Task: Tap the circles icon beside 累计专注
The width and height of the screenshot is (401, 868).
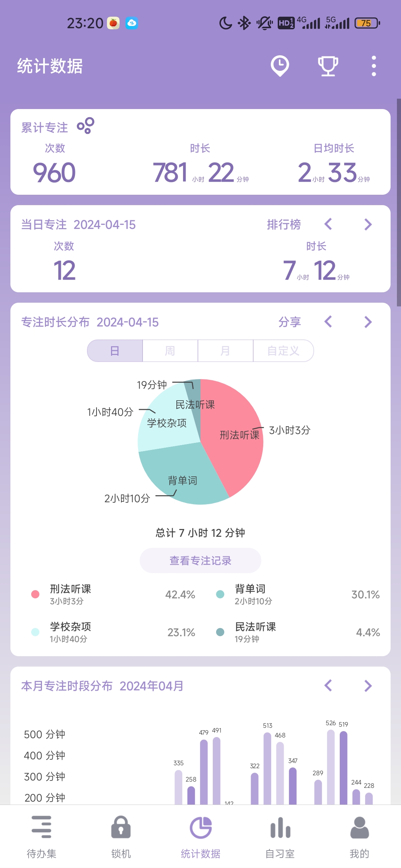Action: [85, 126]
